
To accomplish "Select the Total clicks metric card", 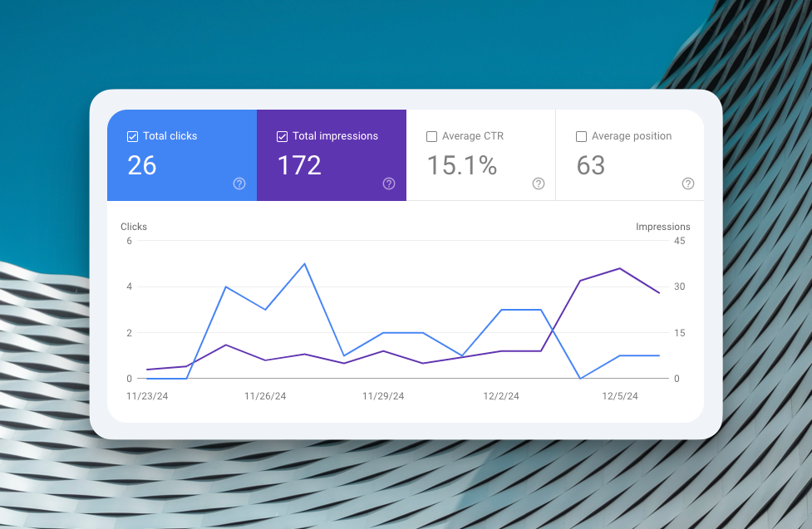I will click(x=182, y=155).
